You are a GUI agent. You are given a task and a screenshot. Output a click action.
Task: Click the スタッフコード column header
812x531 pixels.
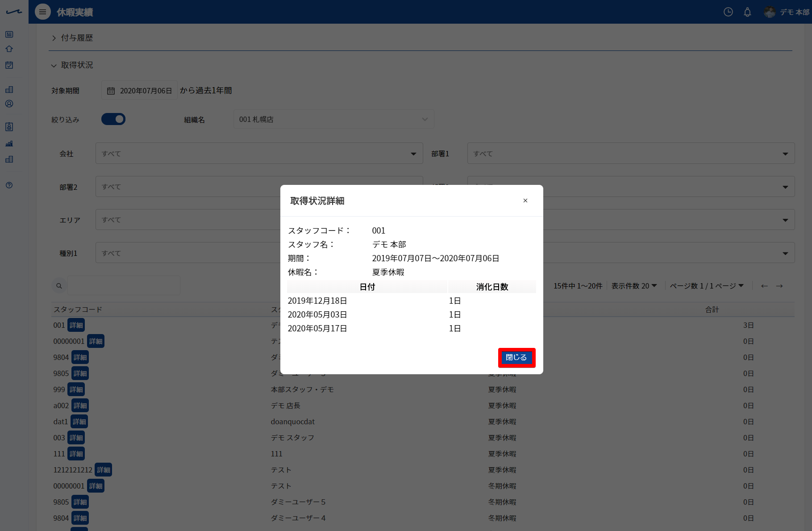[78, 309]
